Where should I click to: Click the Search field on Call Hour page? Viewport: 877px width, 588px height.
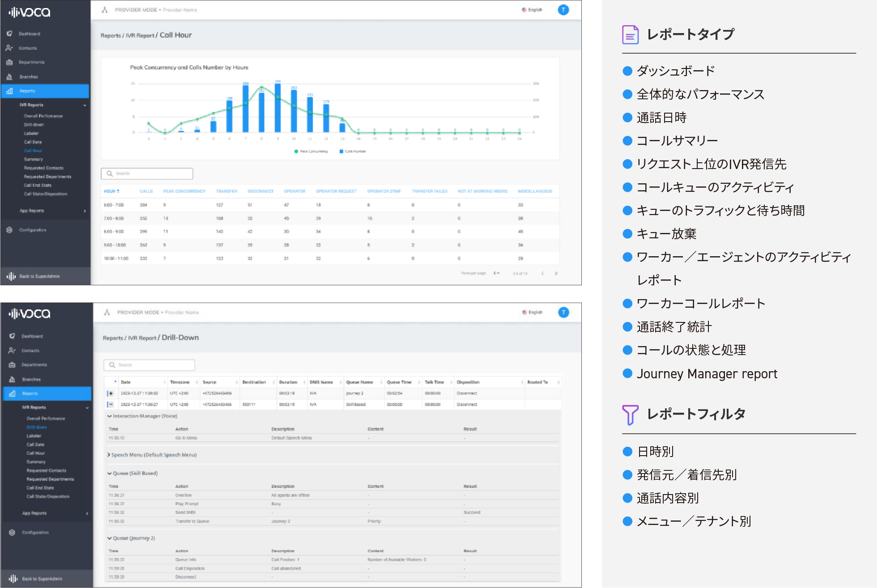pyautogui.click(x=147, y=173)
